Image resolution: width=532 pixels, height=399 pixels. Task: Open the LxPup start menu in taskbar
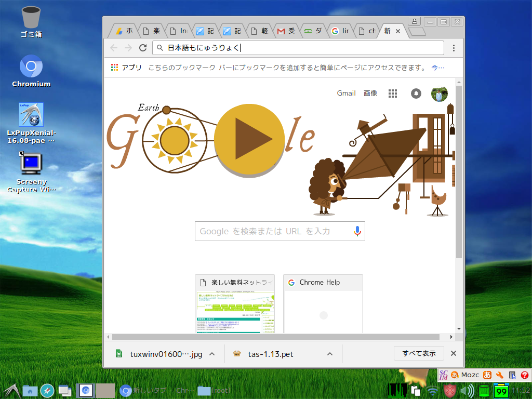pyautogui.click(x=11, y=391)
